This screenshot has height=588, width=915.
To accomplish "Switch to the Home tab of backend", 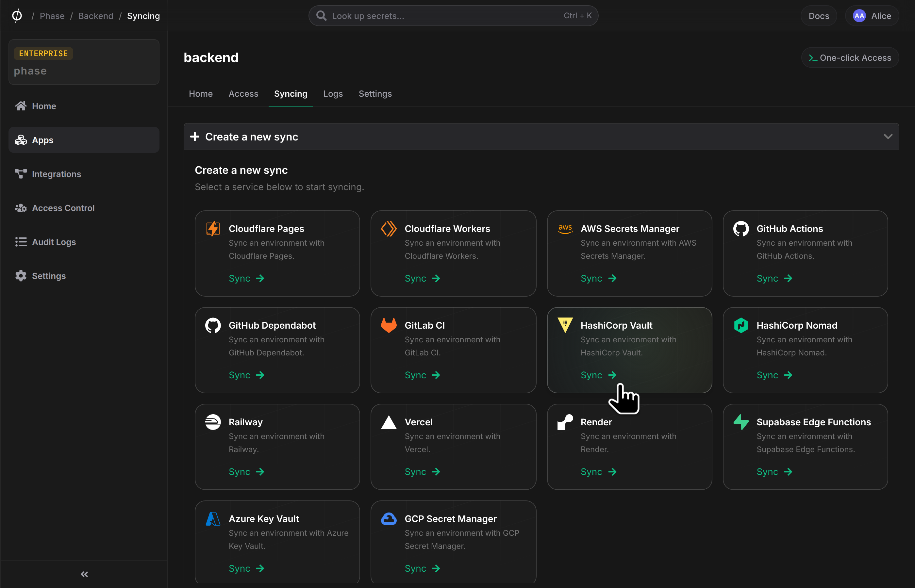I will pyautogui.click(x=201, y=93).
